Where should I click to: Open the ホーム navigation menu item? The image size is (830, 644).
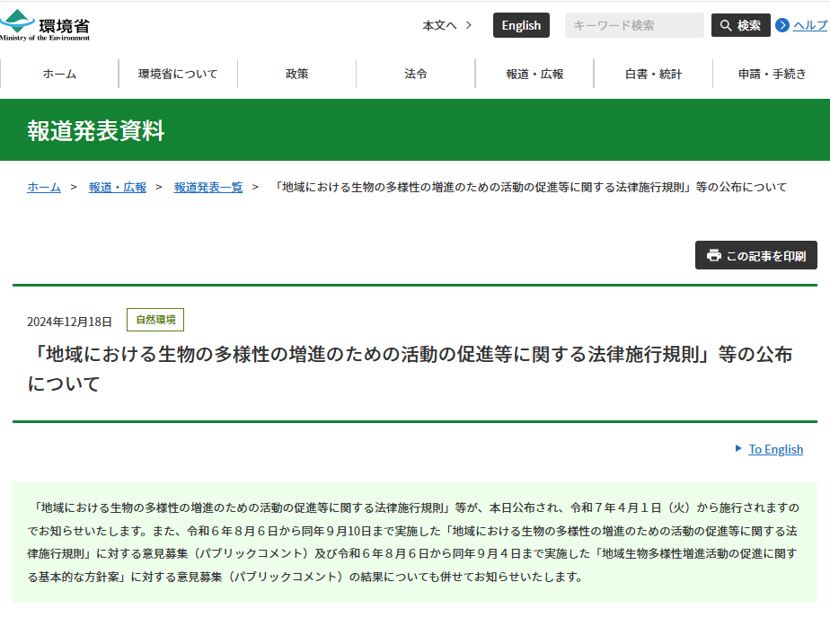click(x=59, y=74)
